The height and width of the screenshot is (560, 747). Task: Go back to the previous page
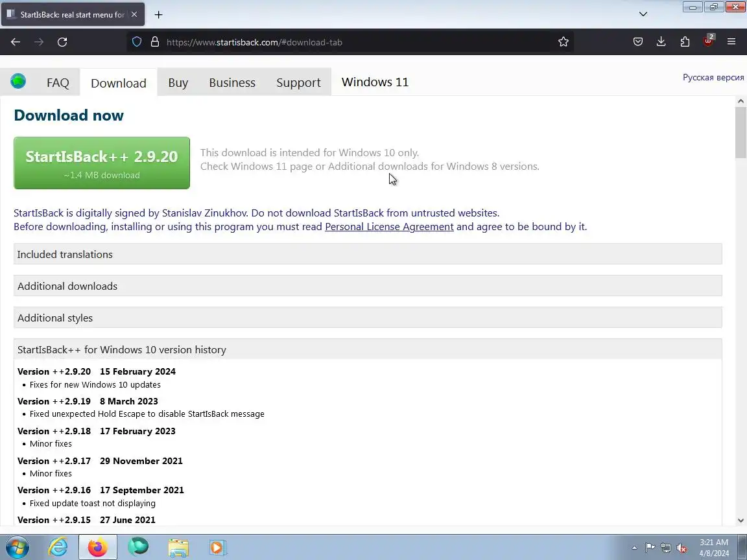(x=16, y=42)
